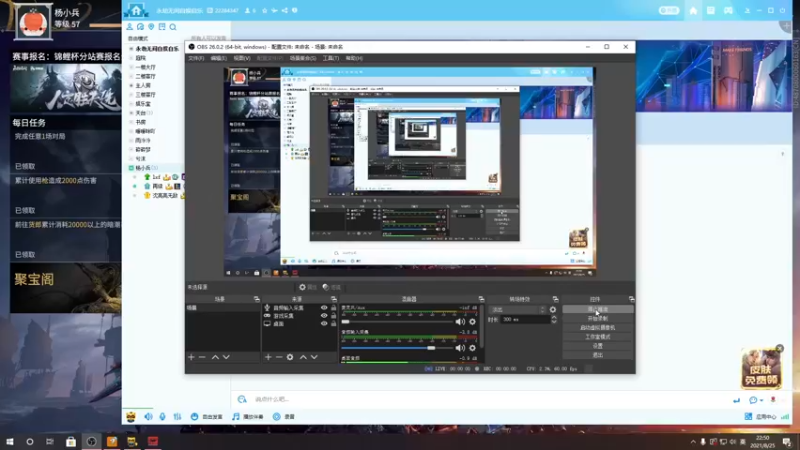Click the location pin icon in the sidebar toolbar
This screenshot has height=450, width=800.
point(151,27)
